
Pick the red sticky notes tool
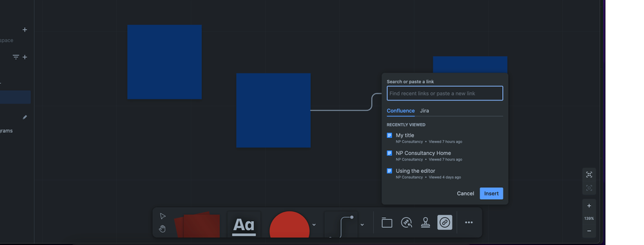(x=197, y=225)
